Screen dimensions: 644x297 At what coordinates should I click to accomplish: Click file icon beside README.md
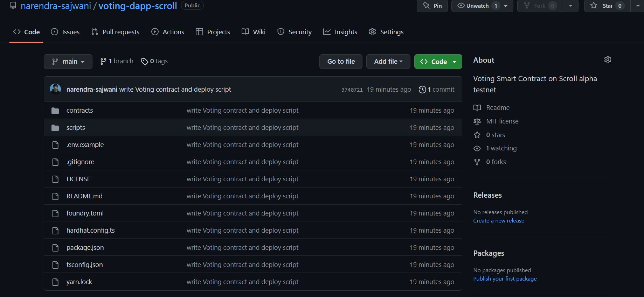(x=55, y=196)
